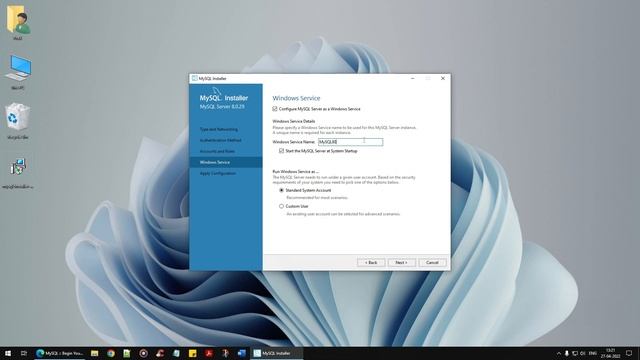Cancel the MySQL installer configuration
Image resolution: width=640 pixels, height=360 pixels.
click(x=432, y=262)
